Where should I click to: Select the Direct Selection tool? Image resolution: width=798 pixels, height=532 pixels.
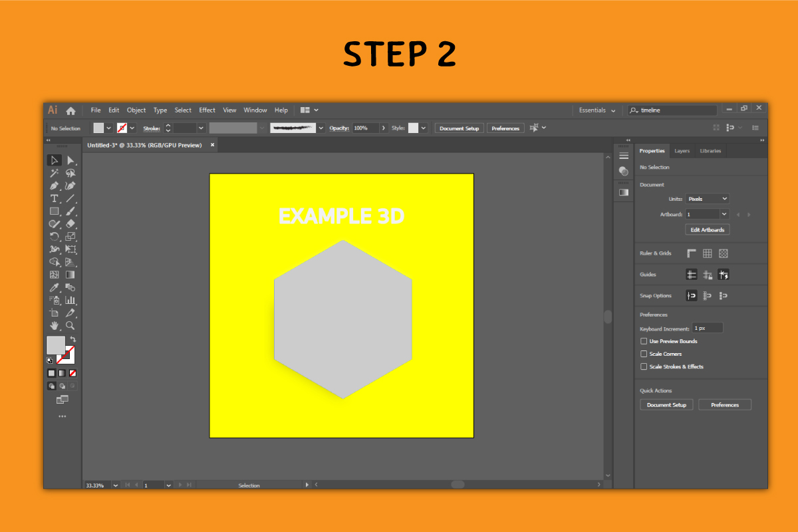click(70, 160)
